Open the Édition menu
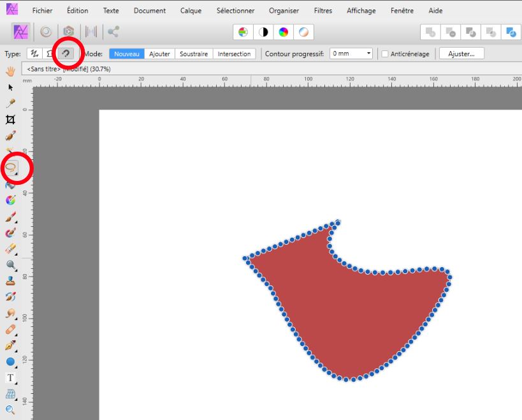This screenshot has width=522, height=420. 78,11
